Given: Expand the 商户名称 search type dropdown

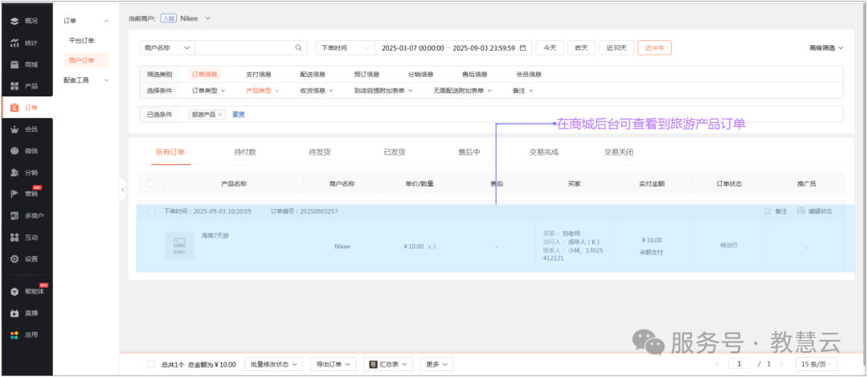Looking at the screenshot, I should [x=166, y=48].
